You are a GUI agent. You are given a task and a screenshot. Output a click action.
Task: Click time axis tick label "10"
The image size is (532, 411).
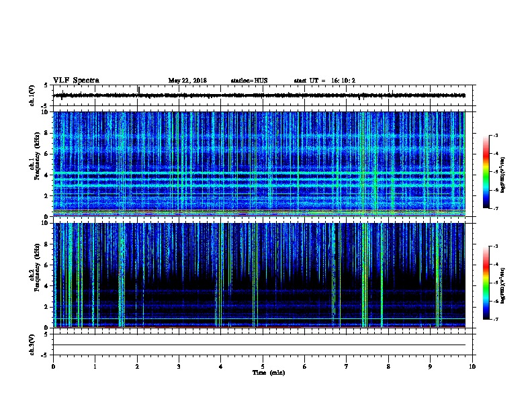(472, 367)
